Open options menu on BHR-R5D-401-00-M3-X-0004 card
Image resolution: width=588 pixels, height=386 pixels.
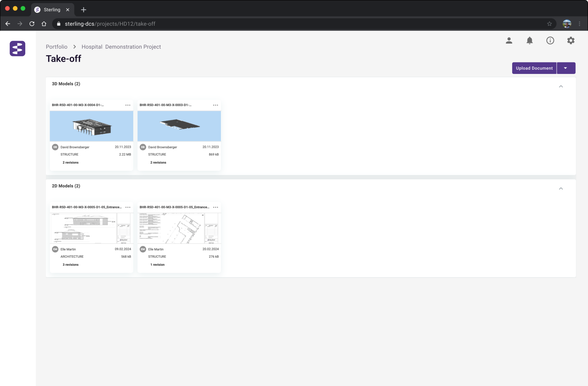coord(128,105)
